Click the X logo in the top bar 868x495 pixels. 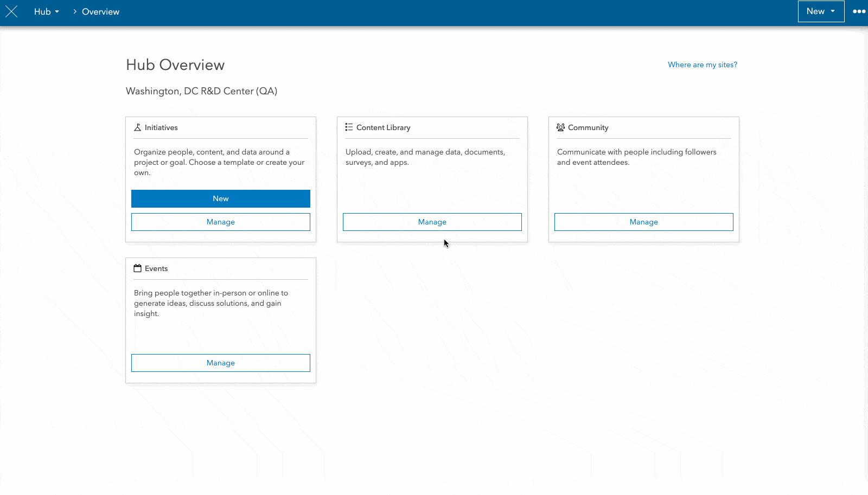11,11
